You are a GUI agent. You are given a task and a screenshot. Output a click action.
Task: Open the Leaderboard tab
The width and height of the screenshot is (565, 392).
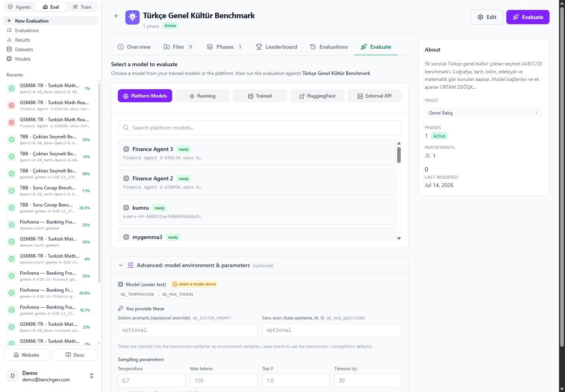coord(277,47)
